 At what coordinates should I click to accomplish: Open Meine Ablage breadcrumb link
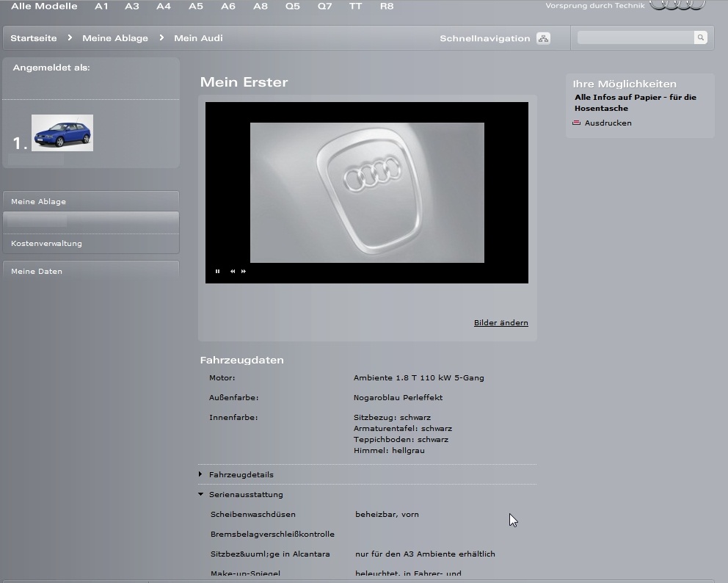coord(115,38)
